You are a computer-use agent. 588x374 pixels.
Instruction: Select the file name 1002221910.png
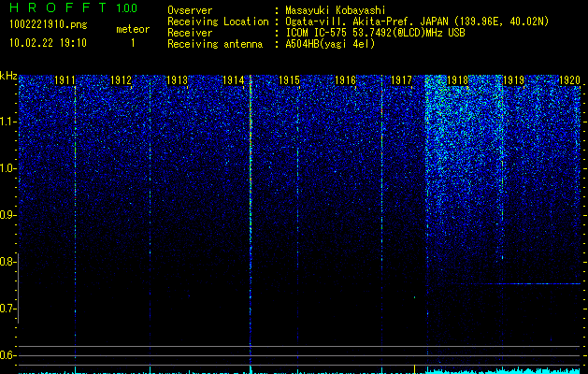49,25
